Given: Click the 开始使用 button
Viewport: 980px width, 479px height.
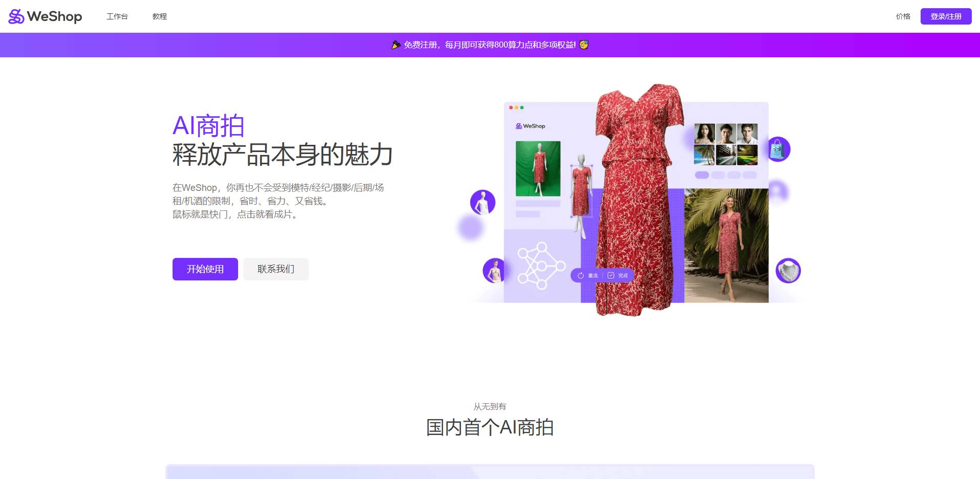Looking at the screenshot, I should pos(205,269).
